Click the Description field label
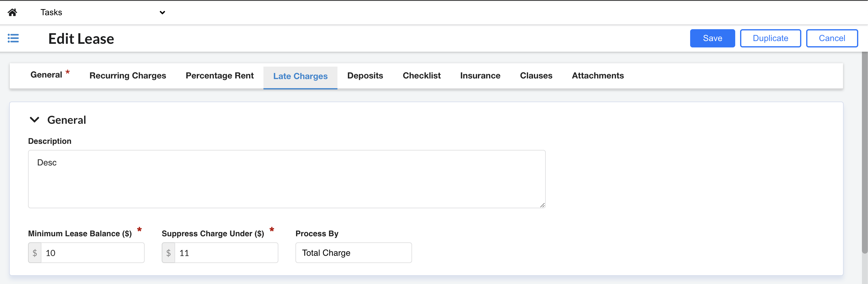Image resolution: width=868 pixels, height=284 pixels. coord(50,141)
